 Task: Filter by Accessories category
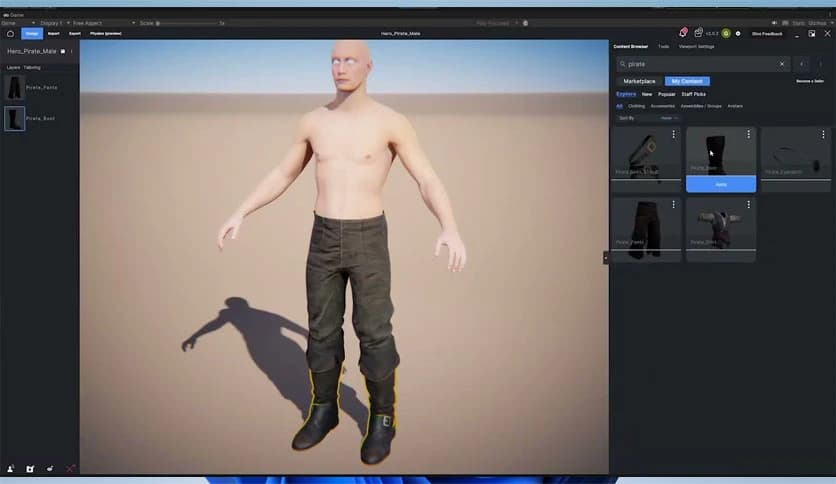[x=662, y=106]
